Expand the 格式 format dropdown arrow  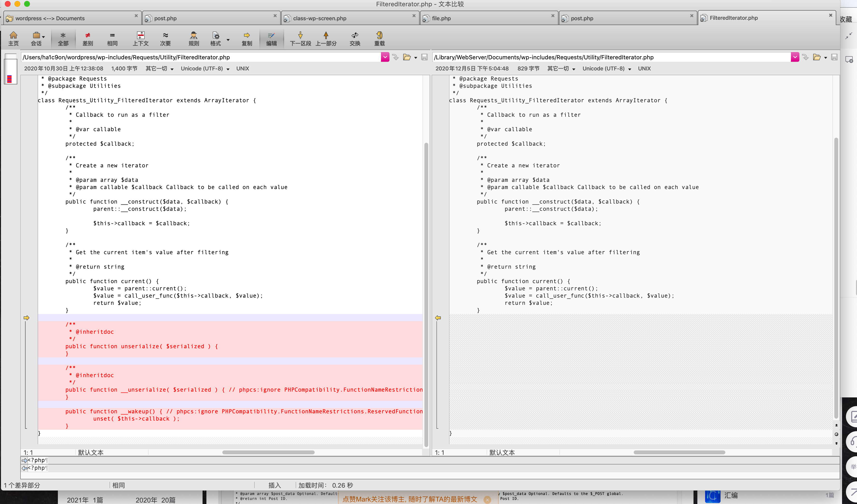pos(228,40)
